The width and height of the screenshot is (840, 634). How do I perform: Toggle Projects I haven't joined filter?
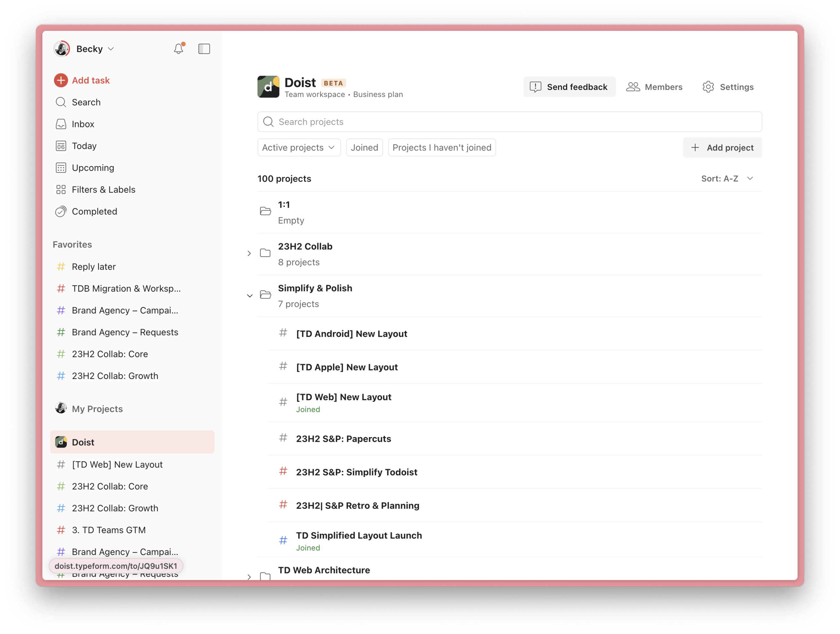[442, 147]
